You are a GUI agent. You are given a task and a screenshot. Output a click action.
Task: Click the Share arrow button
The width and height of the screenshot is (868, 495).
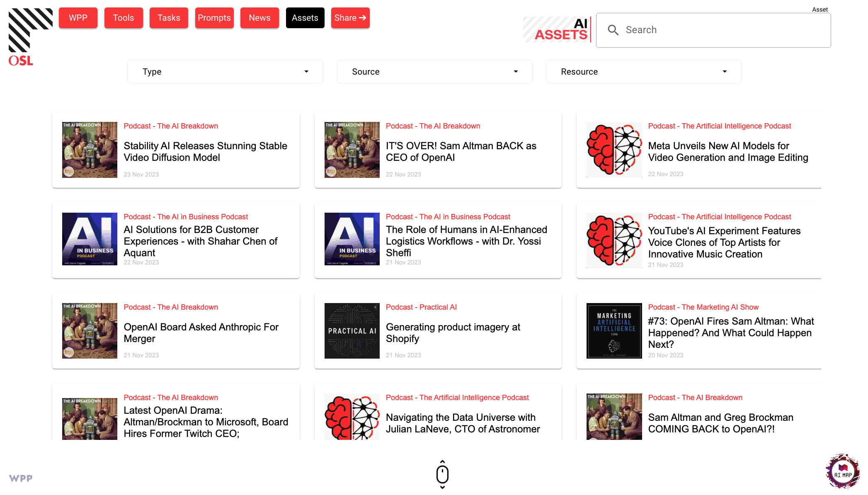point(350,18)
